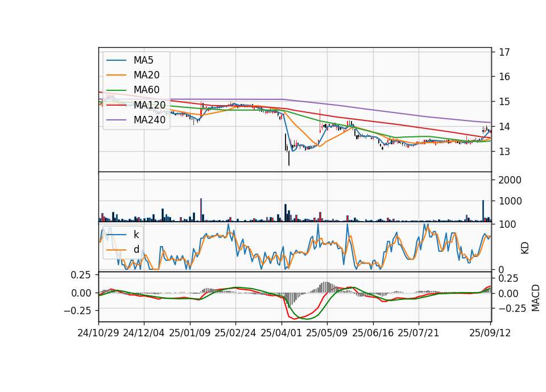
Task: Click the KD axis title on the right
Action: coord(525,248)
